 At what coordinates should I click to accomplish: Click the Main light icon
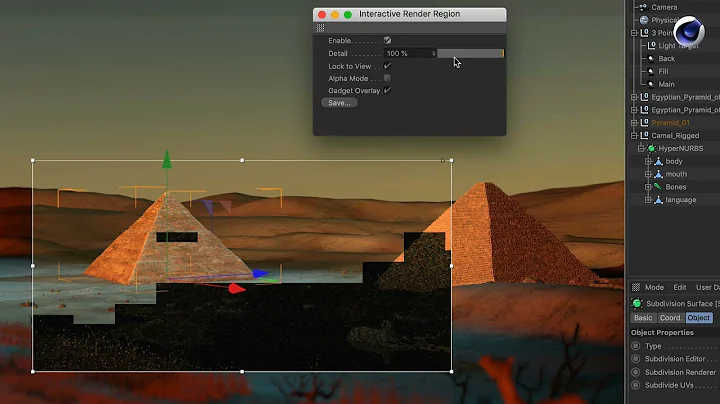coord(651,84)
